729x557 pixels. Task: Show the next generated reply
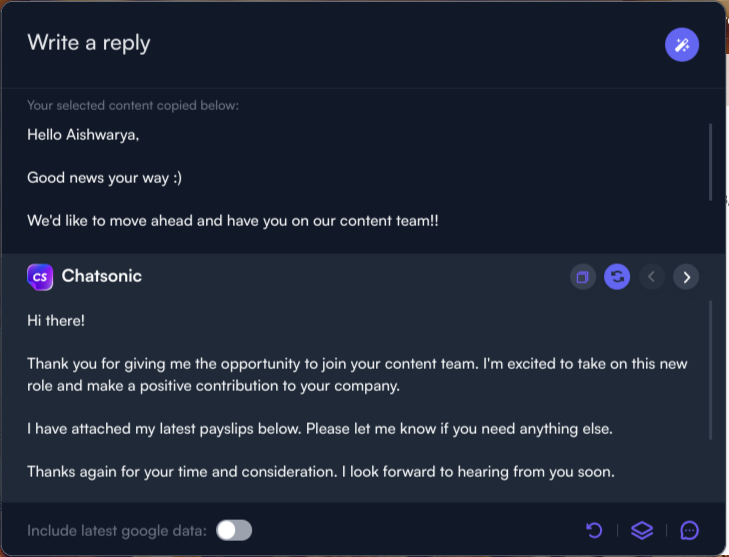pos(686,276)
